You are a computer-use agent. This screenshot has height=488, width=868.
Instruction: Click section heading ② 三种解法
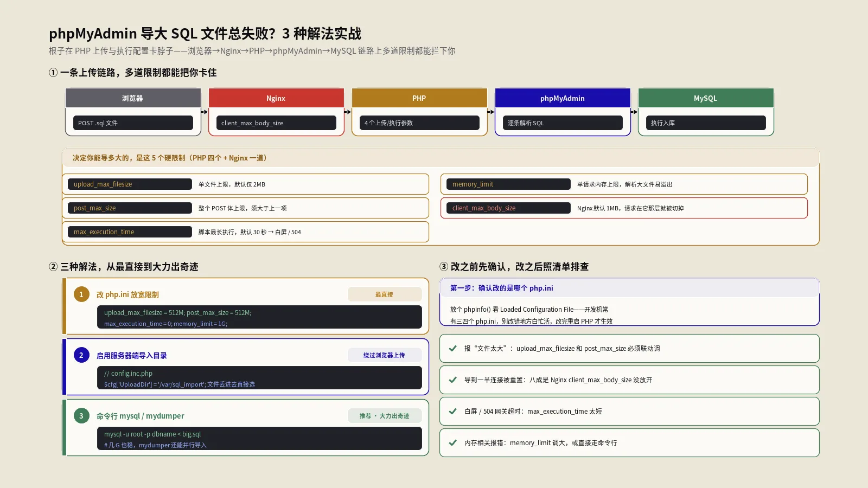[124, 267]
